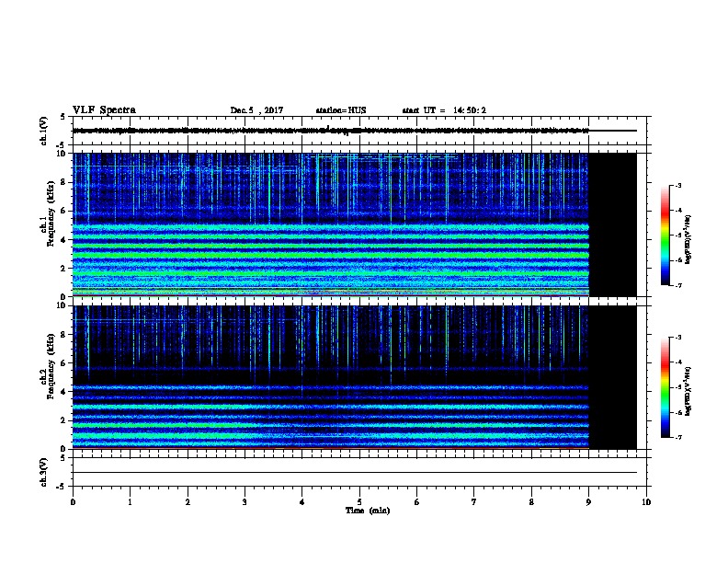728x563 pixels.
Task: Click time axis tick label "9"
Action: click(x=588, y=502)
